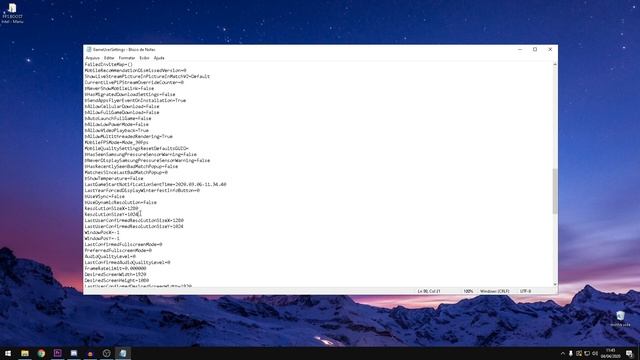This screenshot has width=640, height=360.
Task: Click the UTF-8 encoding status entry
Action: (x=525, y=291)
